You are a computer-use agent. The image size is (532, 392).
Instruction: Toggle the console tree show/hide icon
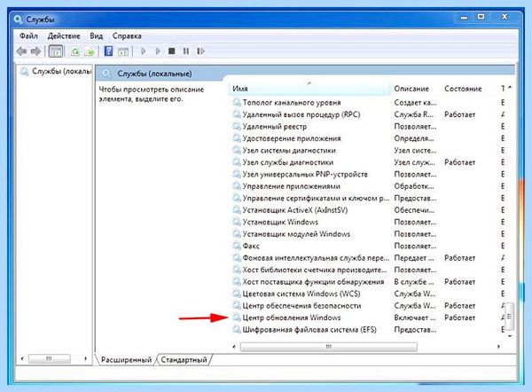coord(56,51)
